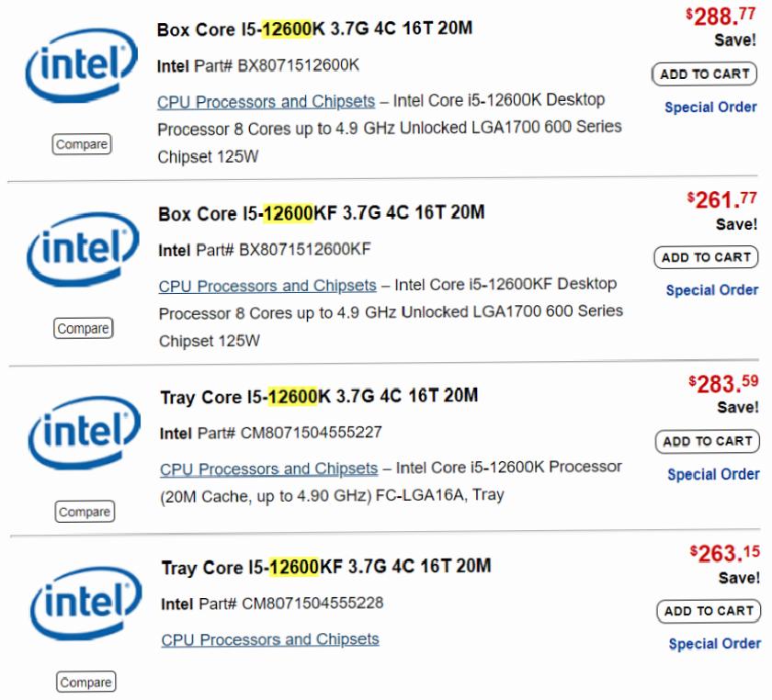772x700 pixels.
Task: Click the Intel logo for Tray Core I5-12600KF
Action: click(85, 604)
